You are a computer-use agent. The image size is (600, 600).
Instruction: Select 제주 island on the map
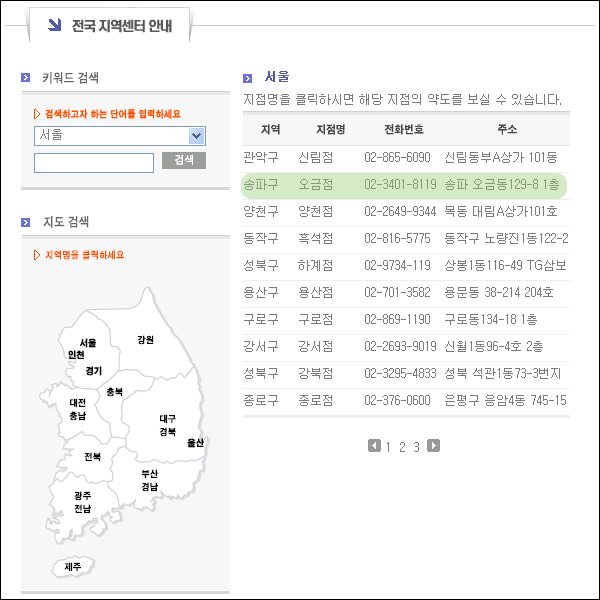coord(73,566)
